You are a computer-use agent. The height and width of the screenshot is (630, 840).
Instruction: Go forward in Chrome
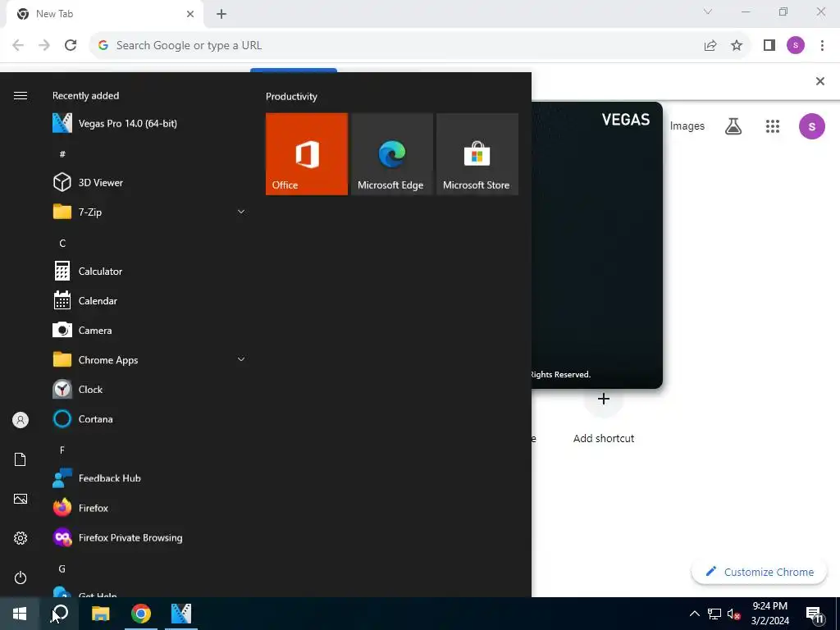click(x=44, y=46)
